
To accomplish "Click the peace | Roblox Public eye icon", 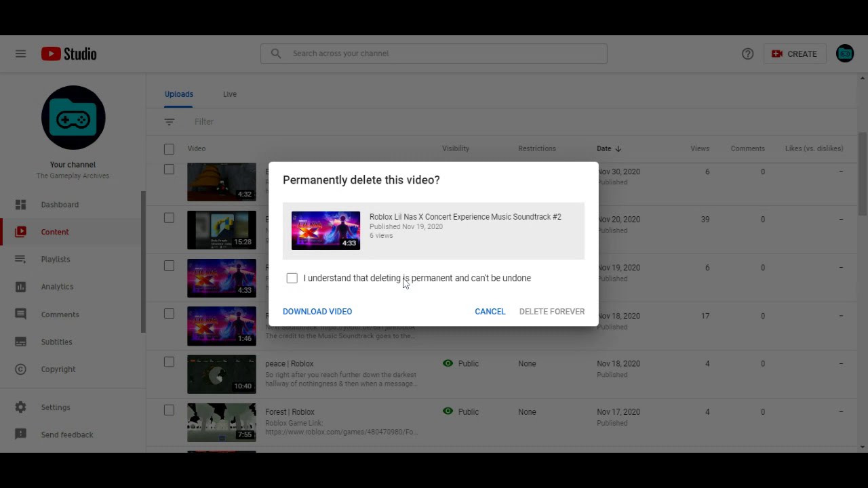I will pyautogui.click(x=448, y=363).
